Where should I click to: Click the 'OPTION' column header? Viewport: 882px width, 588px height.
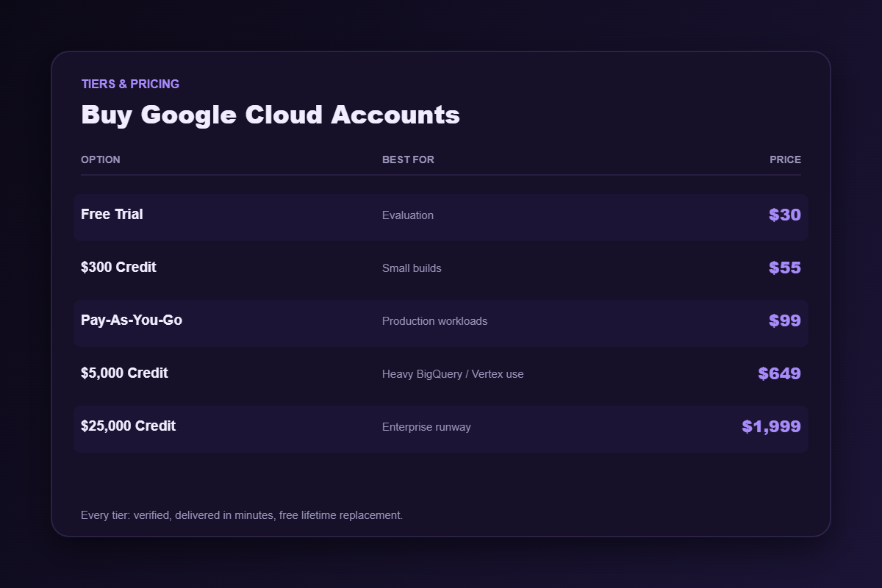tap(101, 159)
